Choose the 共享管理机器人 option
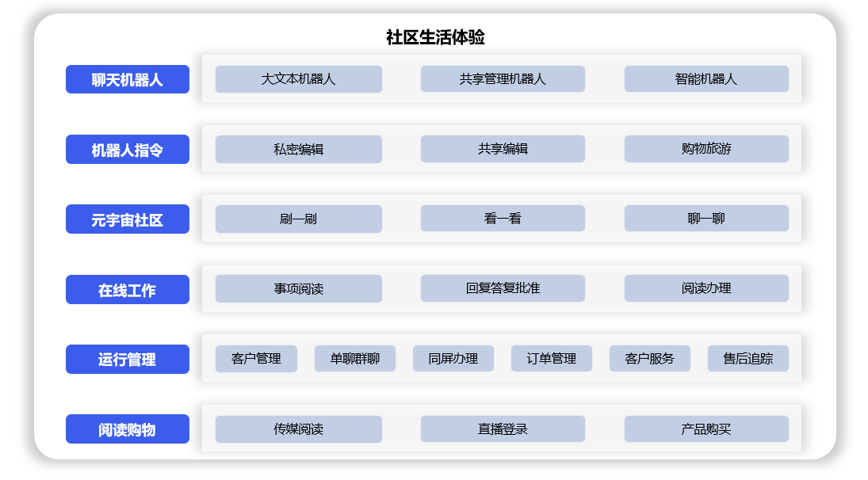 pos(503,79)
